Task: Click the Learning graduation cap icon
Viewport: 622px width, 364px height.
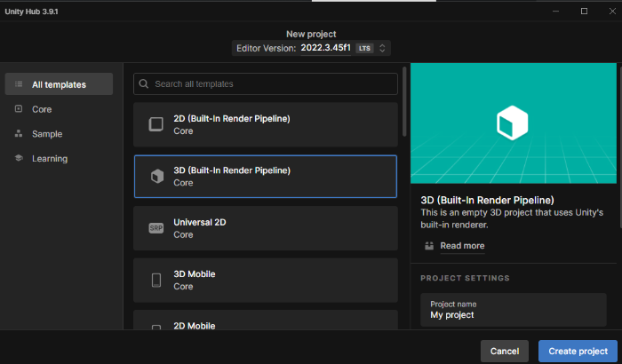Action: coord(19,158)
